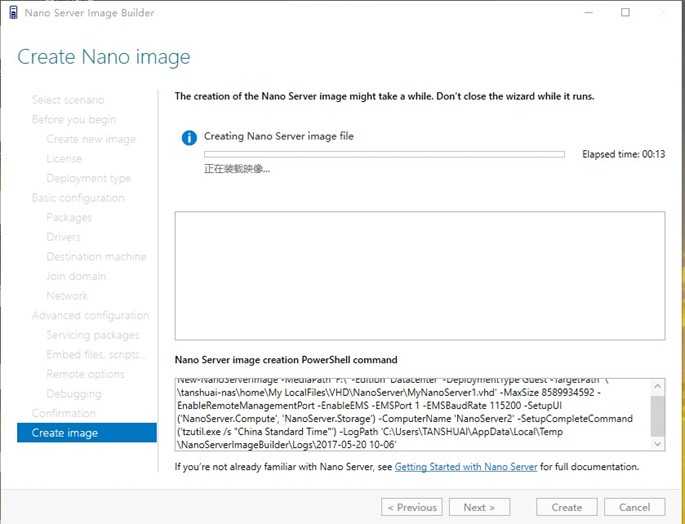The image size is (685, 524).
Task: Click the Elapsed time: 00:13 text
Action: coord(623,154)
